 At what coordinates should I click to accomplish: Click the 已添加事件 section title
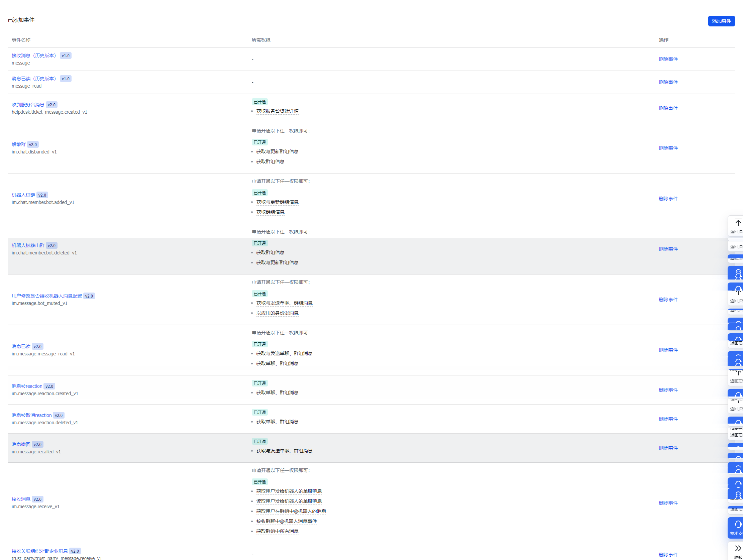[x=21, y=20]
